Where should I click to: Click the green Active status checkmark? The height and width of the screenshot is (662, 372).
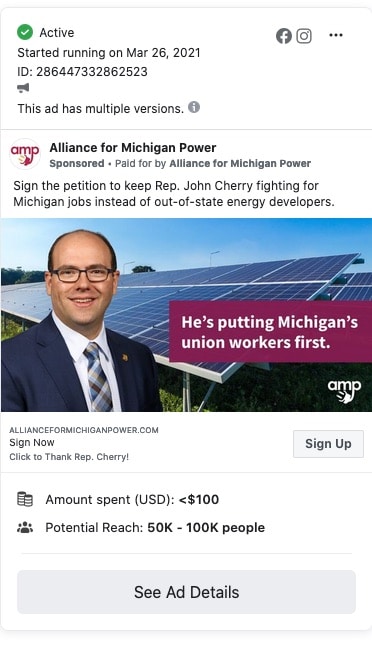(25, 32)
